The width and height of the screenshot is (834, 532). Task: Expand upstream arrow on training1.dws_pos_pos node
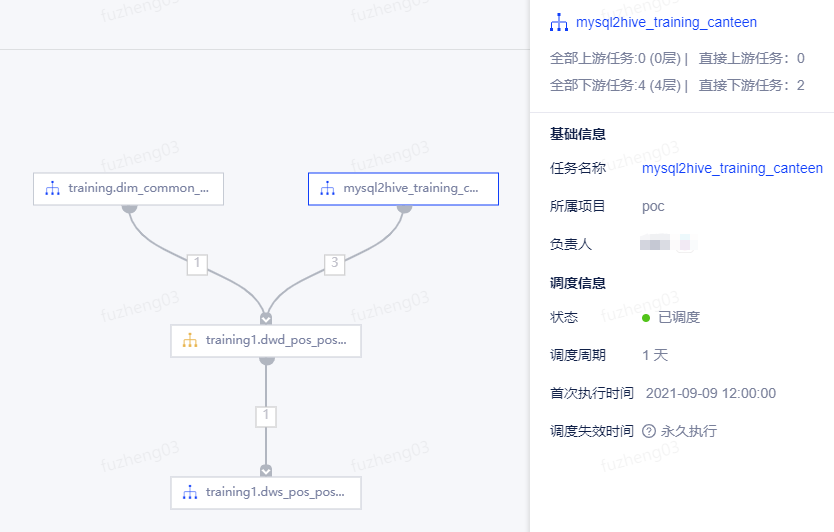[266, 471]
